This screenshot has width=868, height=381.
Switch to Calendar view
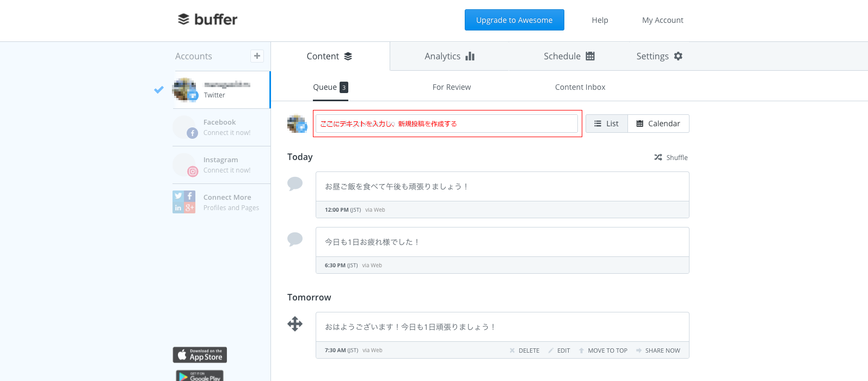pos(658,124)
